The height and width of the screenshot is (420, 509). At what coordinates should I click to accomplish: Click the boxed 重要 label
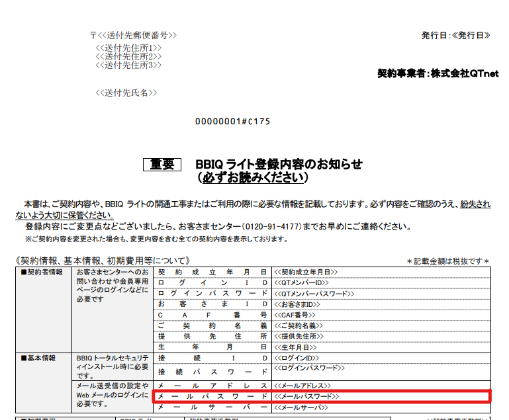pos(162,165)
